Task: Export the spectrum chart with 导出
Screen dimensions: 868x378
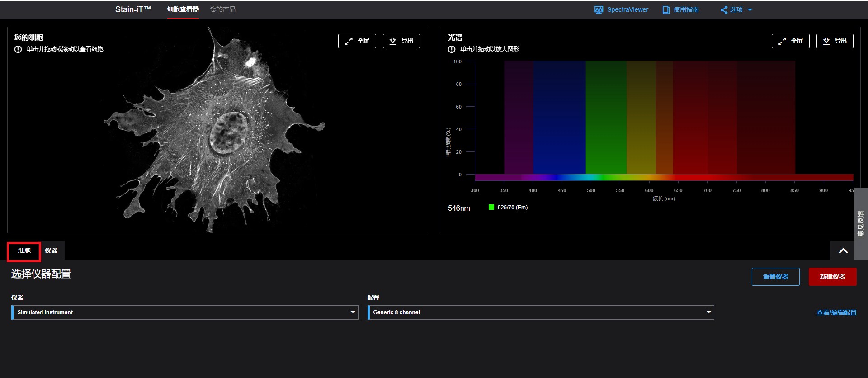Action: click(835, 41)
